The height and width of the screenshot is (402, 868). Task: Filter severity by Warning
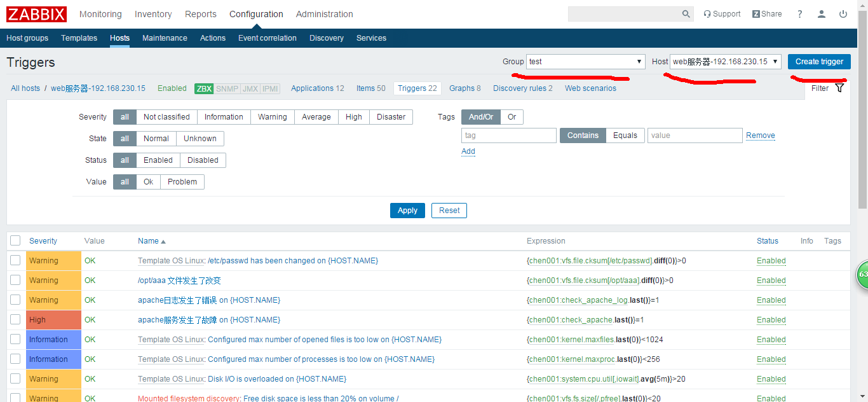(273, 117)
